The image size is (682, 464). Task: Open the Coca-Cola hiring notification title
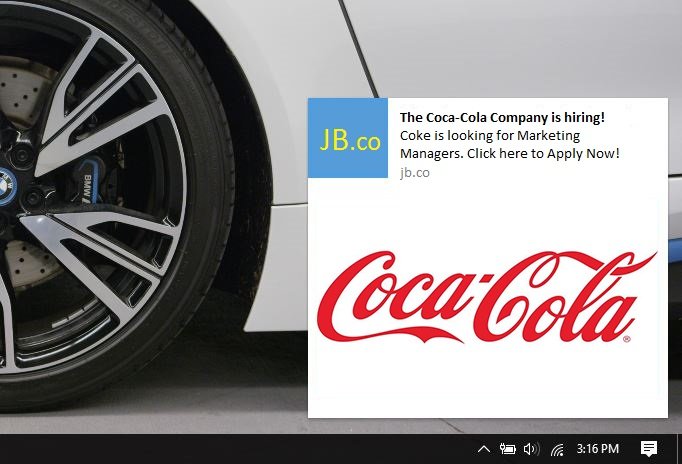coord(502,117)
